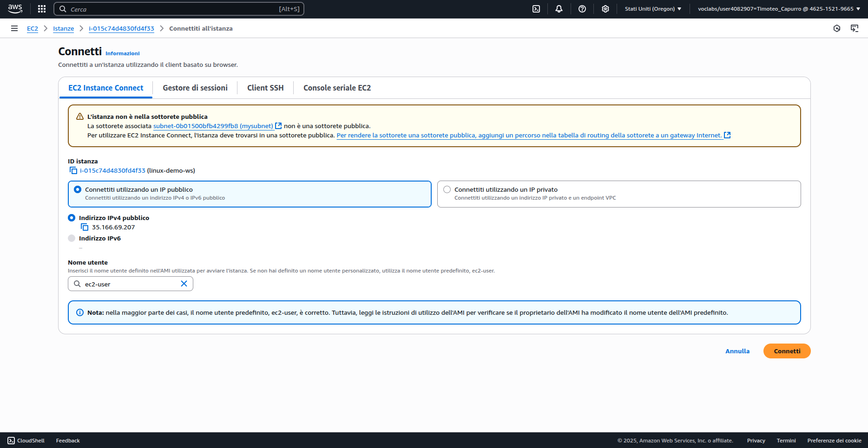Open i-015c74d4830fd4f33 breadcrumb link
868x448 pixels.
point(121,28)
